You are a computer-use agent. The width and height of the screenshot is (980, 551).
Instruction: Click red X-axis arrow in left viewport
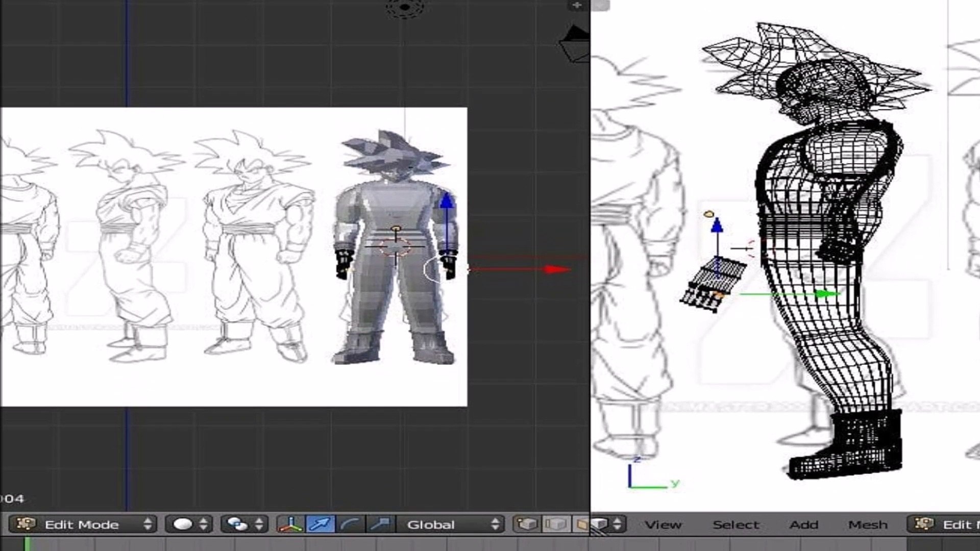tap(556, 269)
